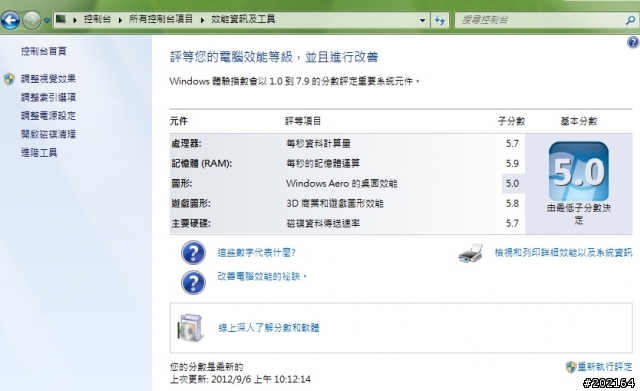640x391 pixels.
Task: Click 重新執行評定 to re-run assessment
Action: [604, 367]
